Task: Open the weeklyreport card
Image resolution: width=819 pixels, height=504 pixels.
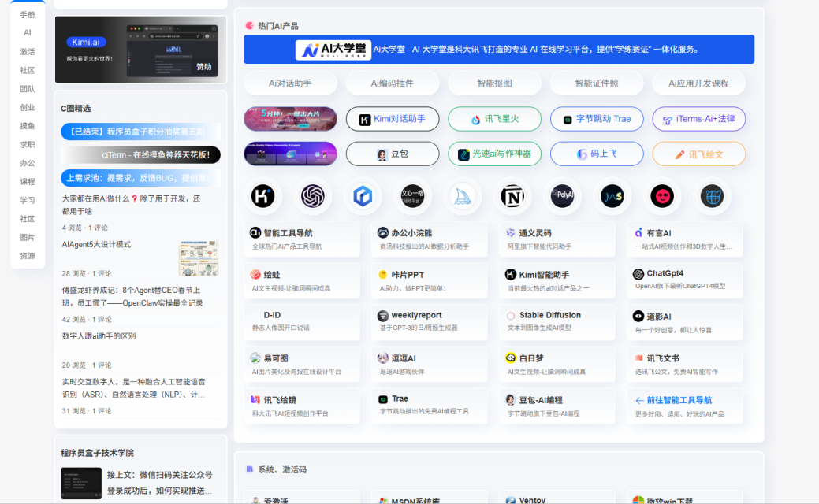Action: 430,322
